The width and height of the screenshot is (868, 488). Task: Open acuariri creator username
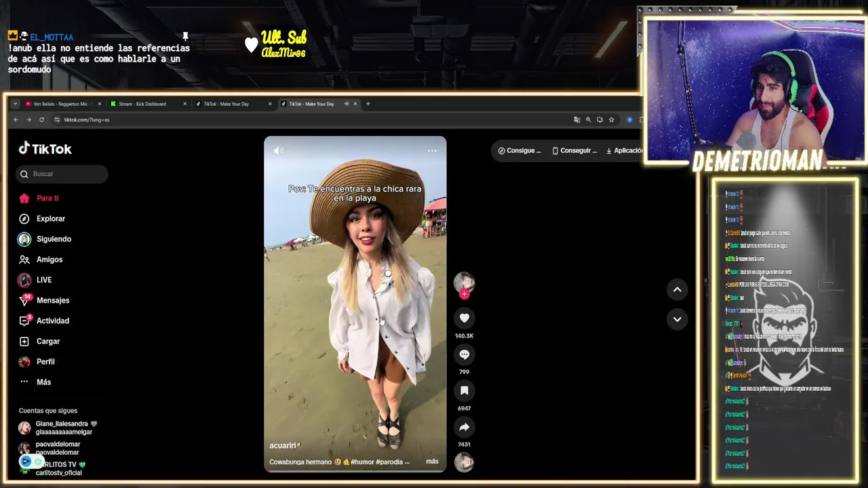(283, 445)
